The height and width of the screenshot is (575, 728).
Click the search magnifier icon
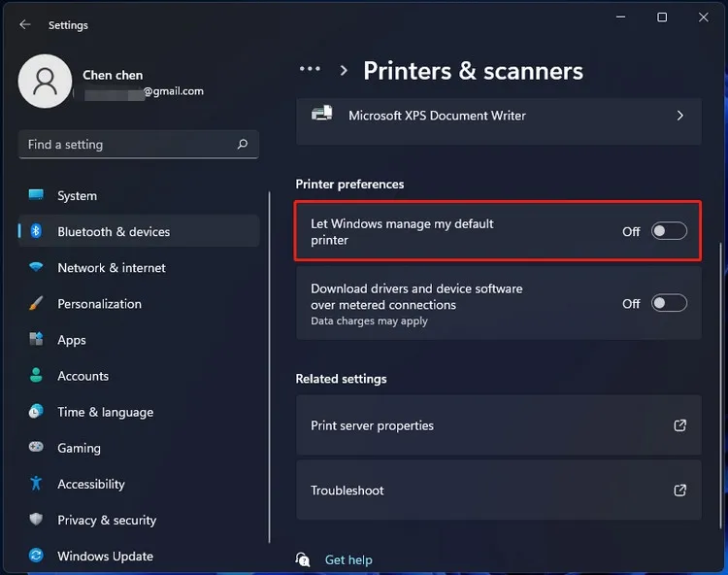pos(243,145)
